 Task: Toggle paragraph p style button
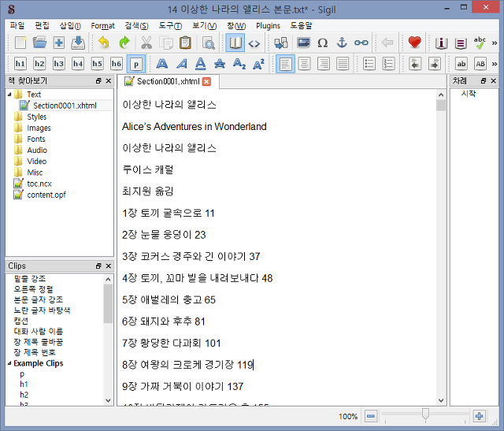[x=136, y=64]
